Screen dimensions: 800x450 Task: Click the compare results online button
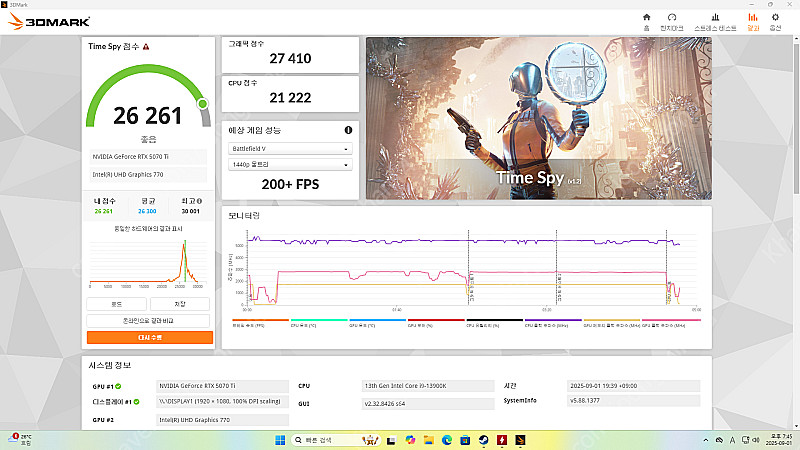tap(148, 320)
